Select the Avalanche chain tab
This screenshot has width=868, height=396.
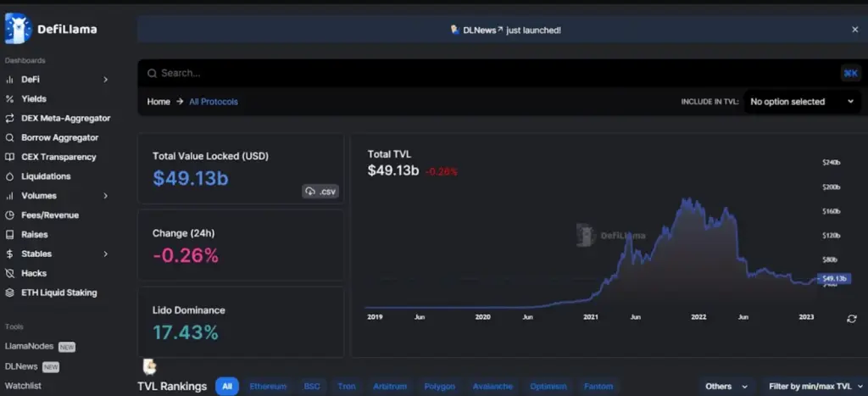(x=492, y=387)
